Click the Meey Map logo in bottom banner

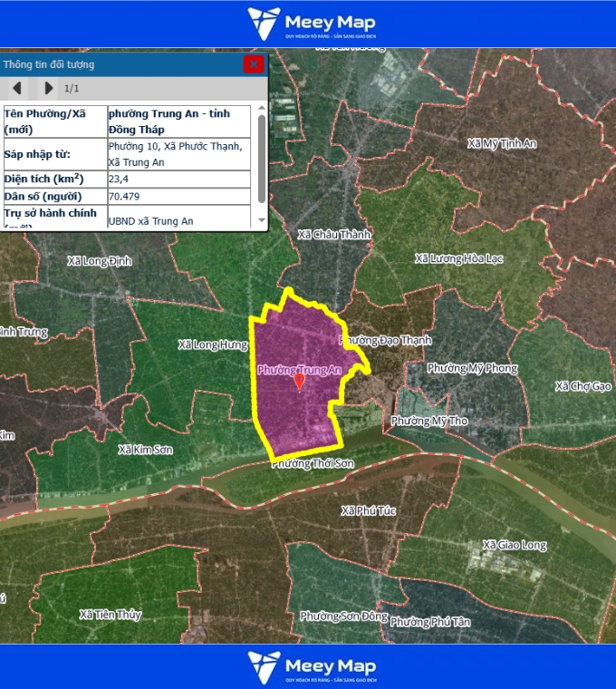(312, 665)
